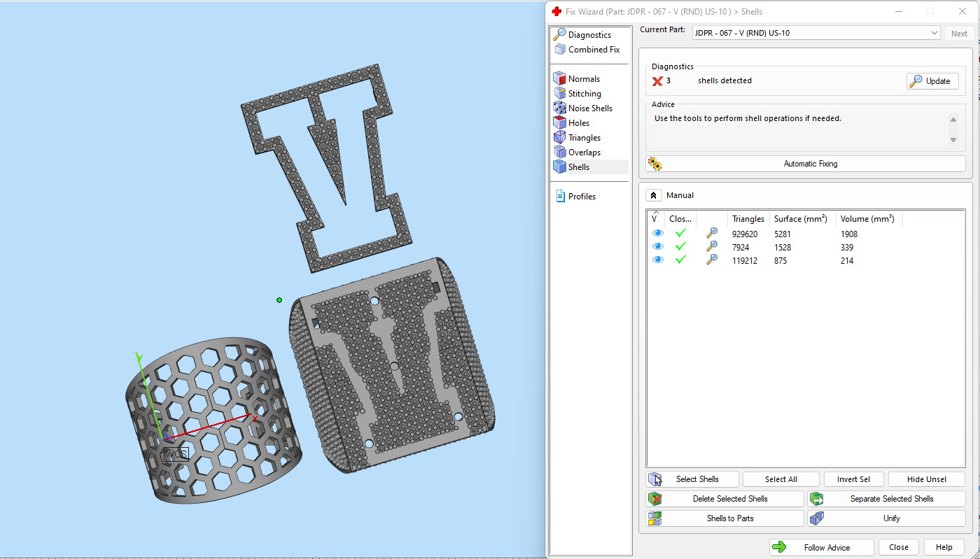Click the closed checkmark for volume 339 shell

tap(680, 246)
